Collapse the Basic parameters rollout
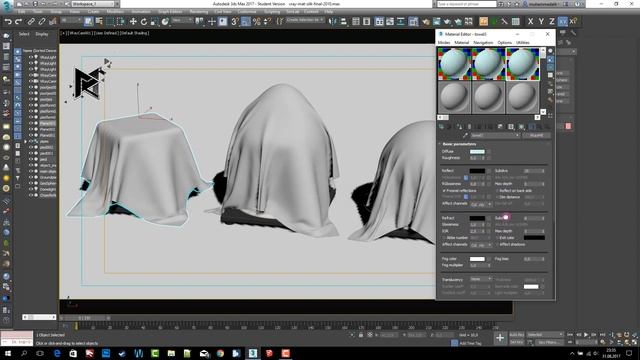This screenshot has height=360, width=640. [x=459, y=144]
